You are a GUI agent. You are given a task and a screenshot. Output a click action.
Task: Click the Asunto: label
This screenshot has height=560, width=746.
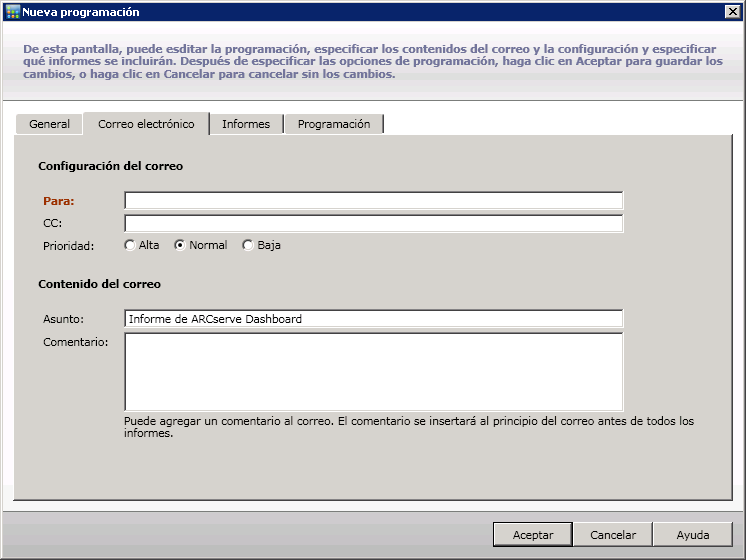[63, 319]
